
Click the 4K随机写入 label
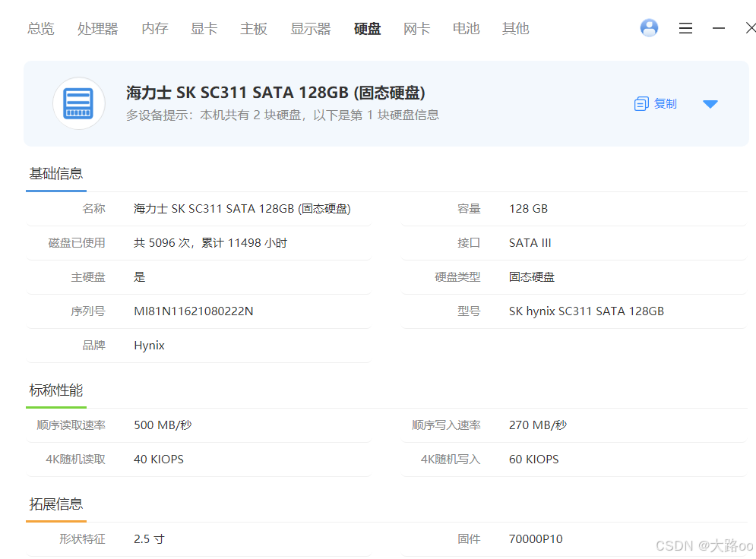point(451,460)
